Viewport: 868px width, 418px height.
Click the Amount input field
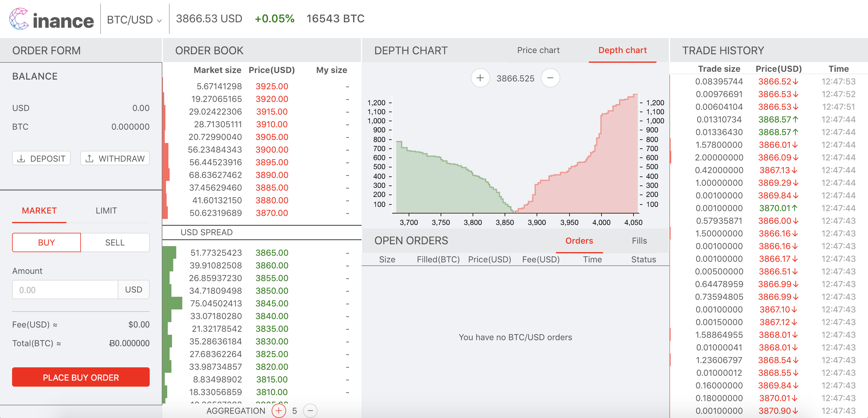coord(65,290)
